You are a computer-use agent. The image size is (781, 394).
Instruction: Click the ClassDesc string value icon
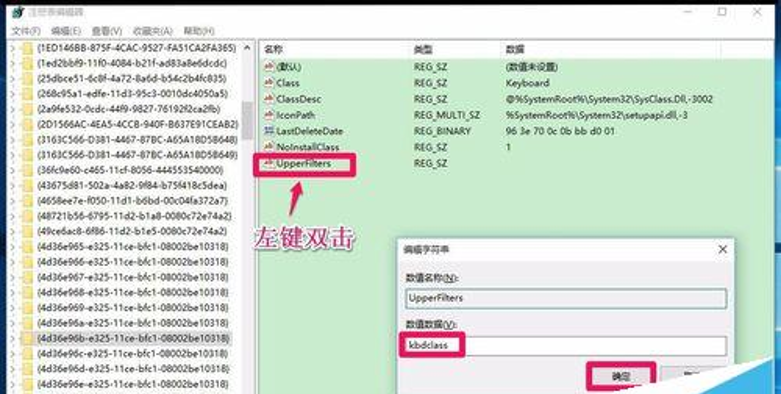[269, 99]
